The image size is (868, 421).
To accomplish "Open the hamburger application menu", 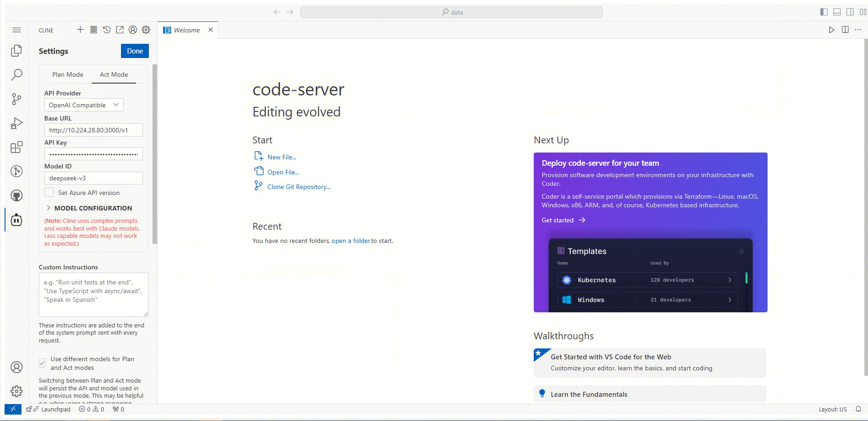I will click(x=16, y=30).
